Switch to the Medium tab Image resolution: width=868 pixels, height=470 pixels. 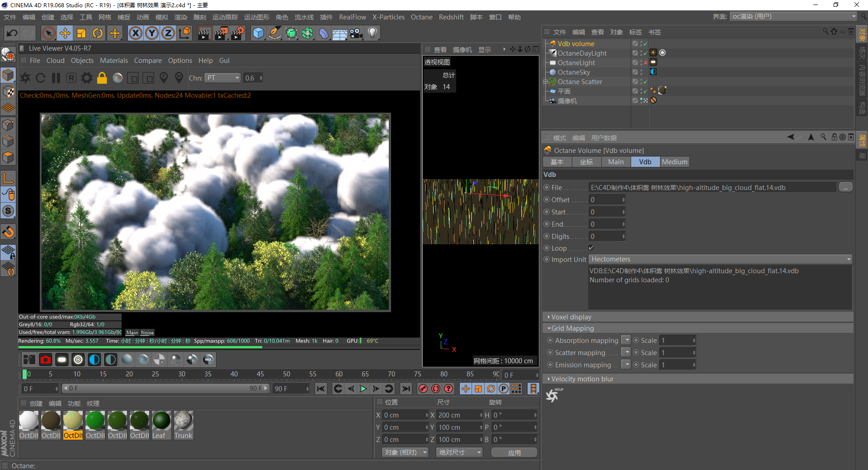(x=675, y=162)
